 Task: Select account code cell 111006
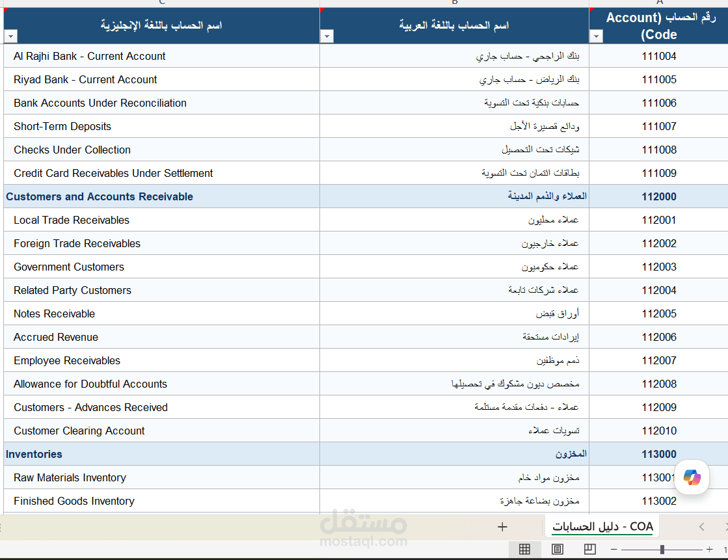[659, 103]
